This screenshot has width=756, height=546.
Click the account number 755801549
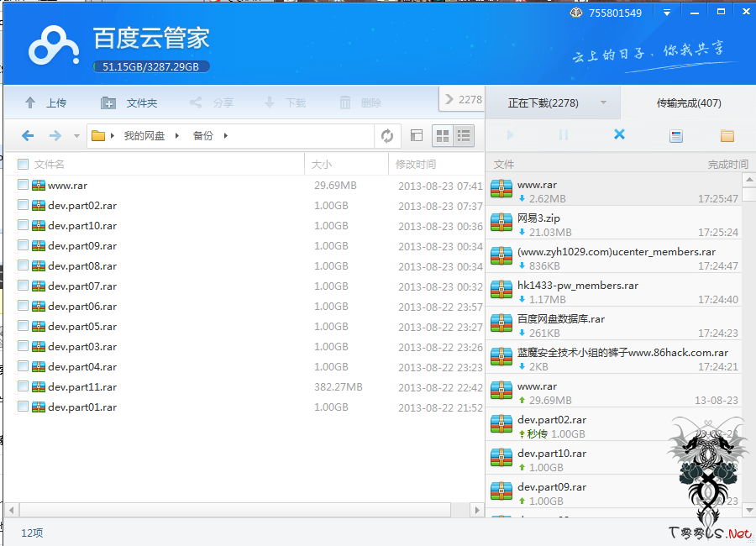(615, 13)
